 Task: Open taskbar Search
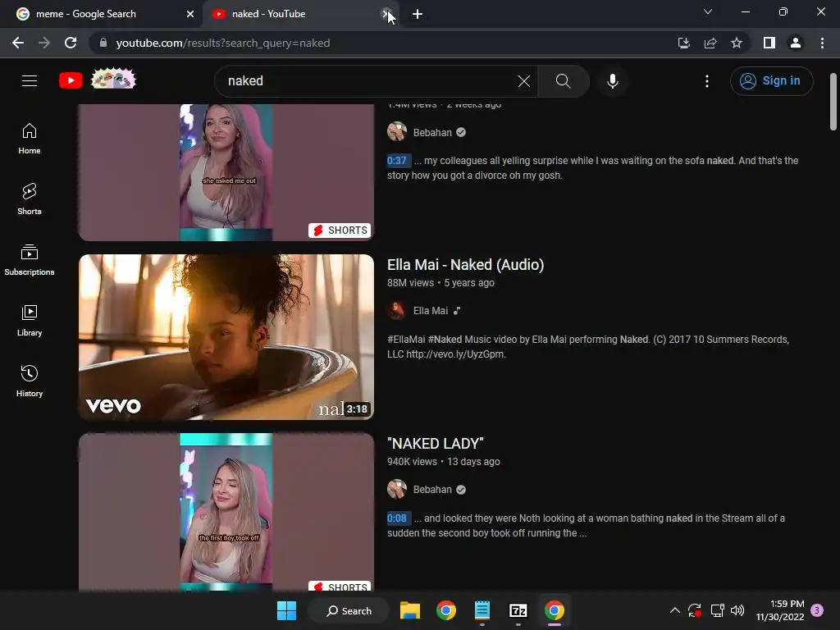pos(349,610)
